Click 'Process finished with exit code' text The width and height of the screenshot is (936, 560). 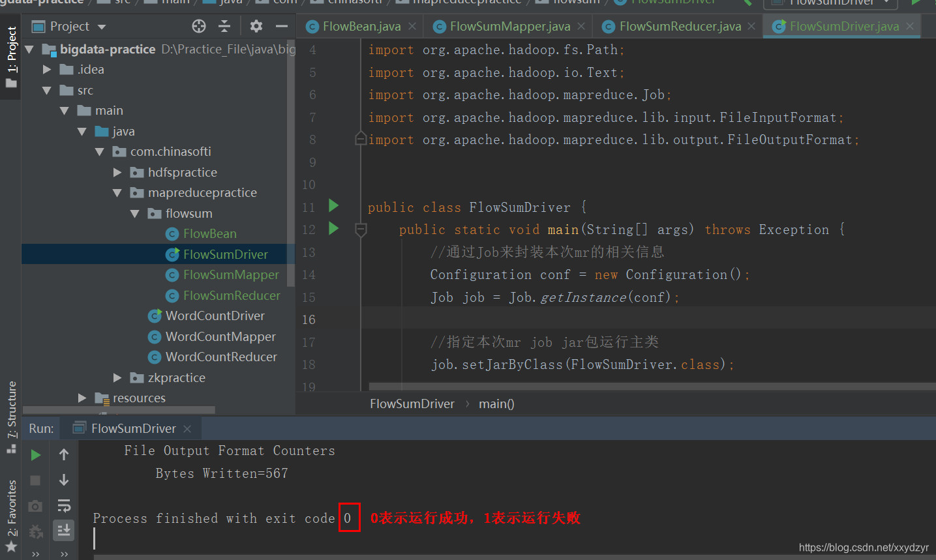pos(213,518)
